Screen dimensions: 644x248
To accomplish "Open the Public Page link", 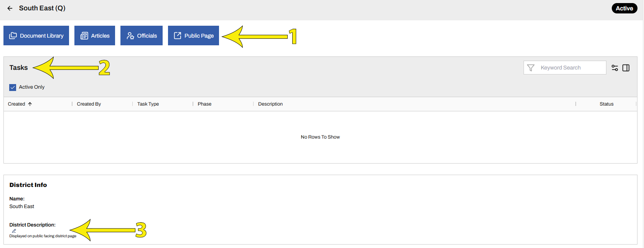I will (x=193, y=36).
